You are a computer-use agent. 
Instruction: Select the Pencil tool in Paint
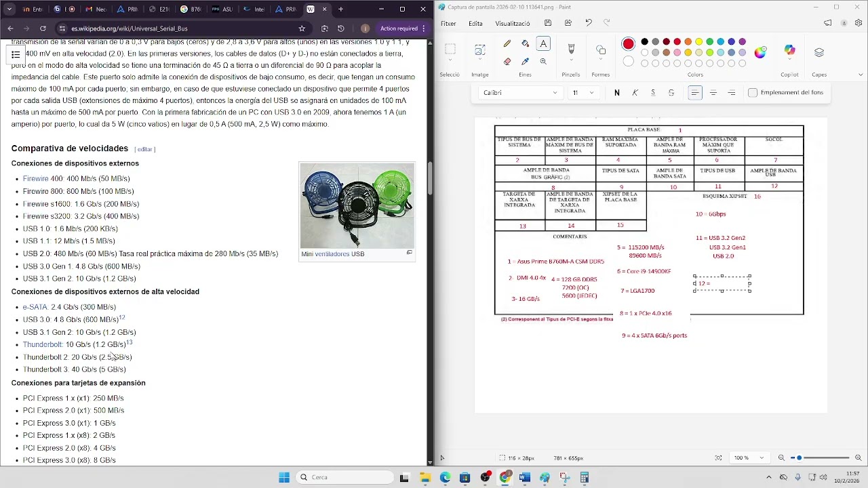click(507, 43)
